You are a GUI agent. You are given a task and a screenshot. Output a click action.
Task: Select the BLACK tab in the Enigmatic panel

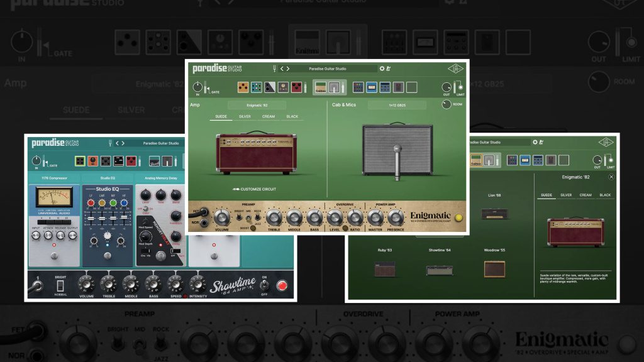604,195
